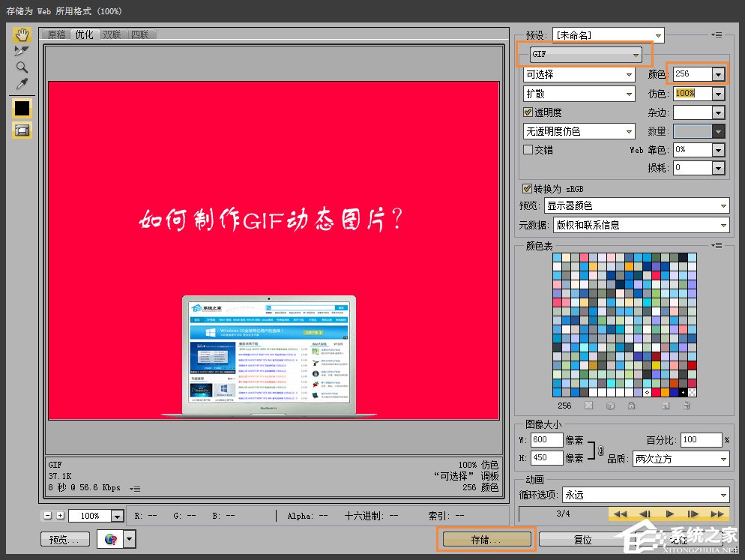Select the Slice Select tool
The image size is (745, 560).
(x=22, y=50)
